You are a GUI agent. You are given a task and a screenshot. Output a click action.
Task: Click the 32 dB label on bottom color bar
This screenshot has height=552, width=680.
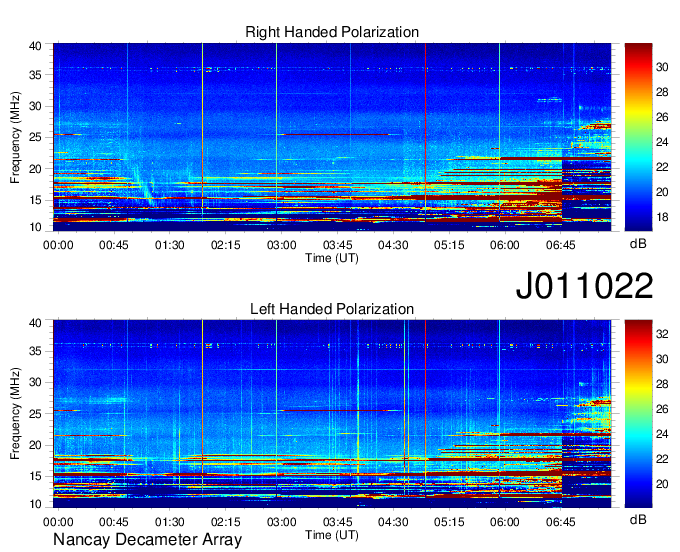(662, 333)
